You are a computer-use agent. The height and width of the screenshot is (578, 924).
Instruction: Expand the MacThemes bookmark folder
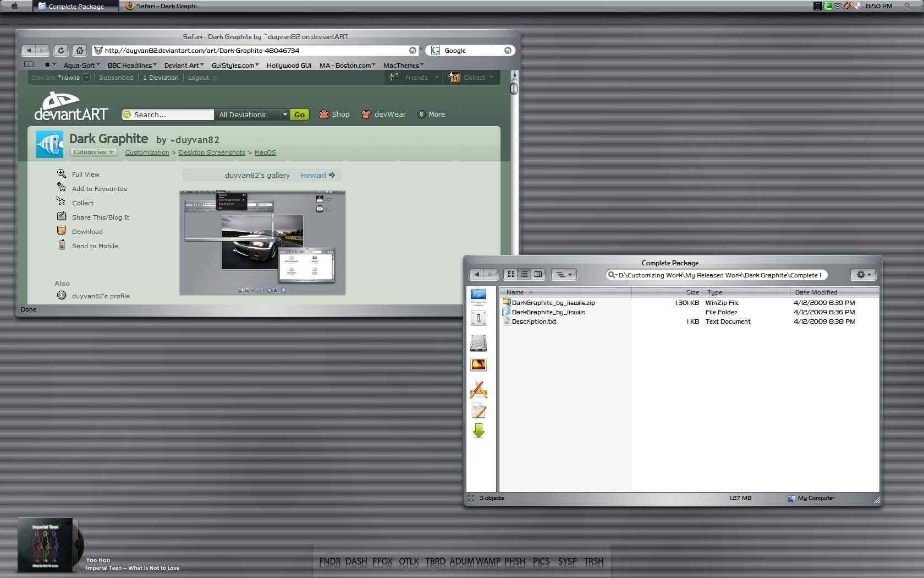coord(403,65)
